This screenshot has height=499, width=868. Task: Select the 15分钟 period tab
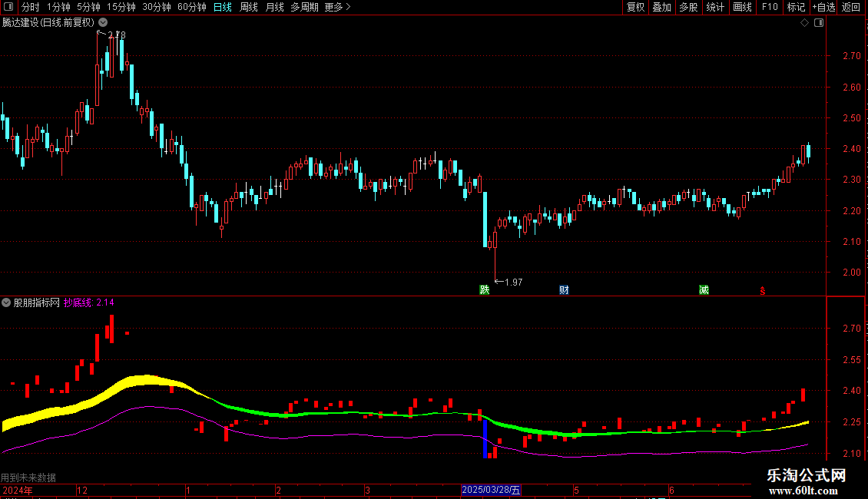coord(121,7)
